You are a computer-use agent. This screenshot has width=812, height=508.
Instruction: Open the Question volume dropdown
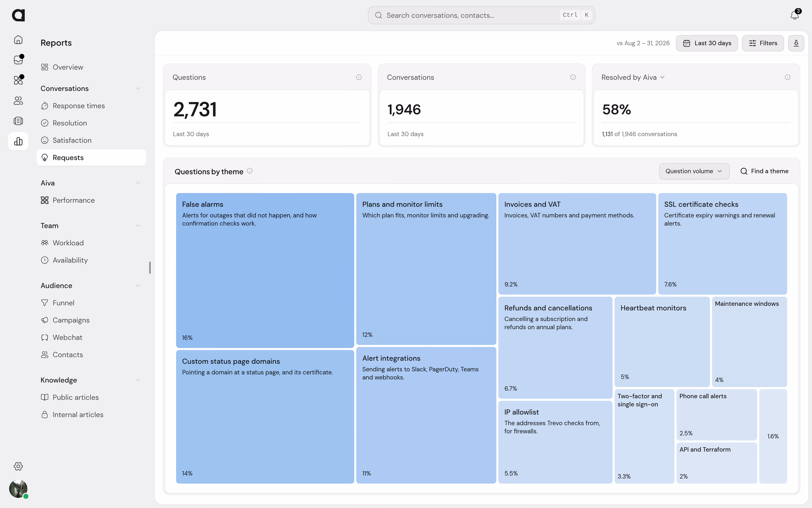pos(694,171)
